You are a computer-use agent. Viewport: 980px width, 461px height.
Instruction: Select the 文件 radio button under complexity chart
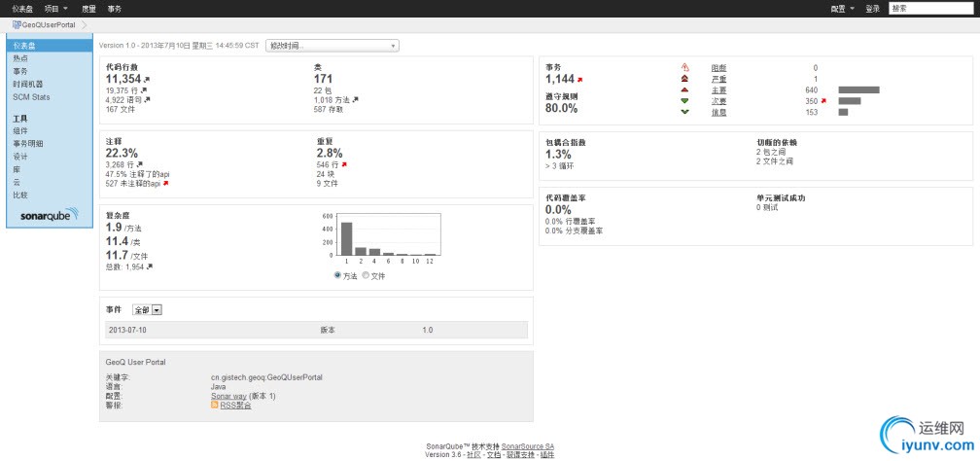[367, 275]
